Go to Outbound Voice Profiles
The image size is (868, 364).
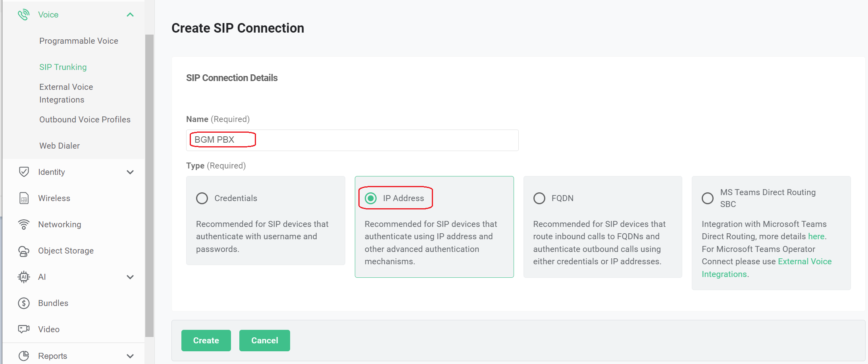pos(85,120)
